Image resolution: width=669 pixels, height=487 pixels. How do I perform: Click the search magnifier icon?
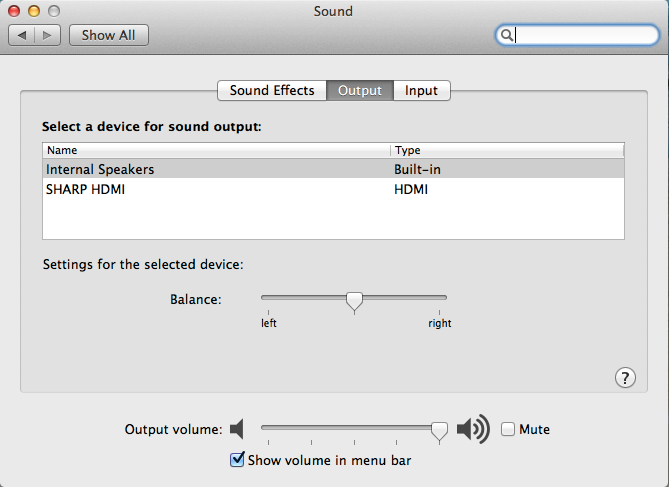(507, 35)
